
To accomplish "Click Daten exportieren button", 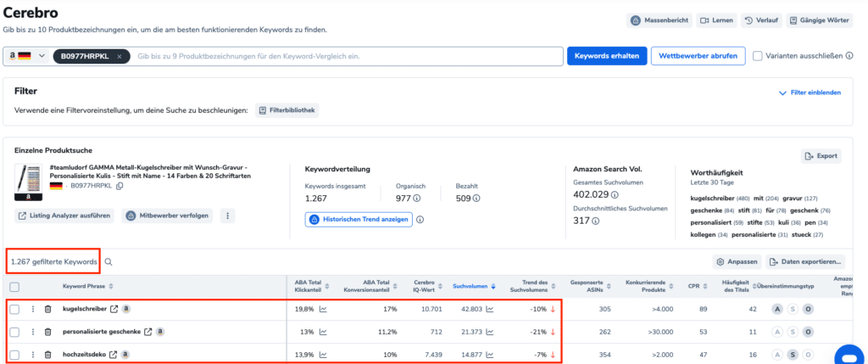I will point(805,261).
